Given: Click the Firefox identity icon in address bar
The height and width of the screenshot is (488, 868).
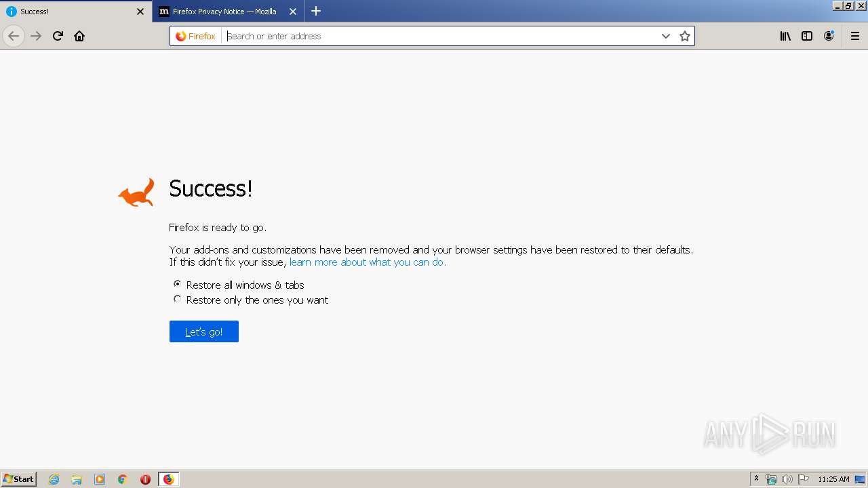Looking at the screenshot, I should (x=195, y=36).
